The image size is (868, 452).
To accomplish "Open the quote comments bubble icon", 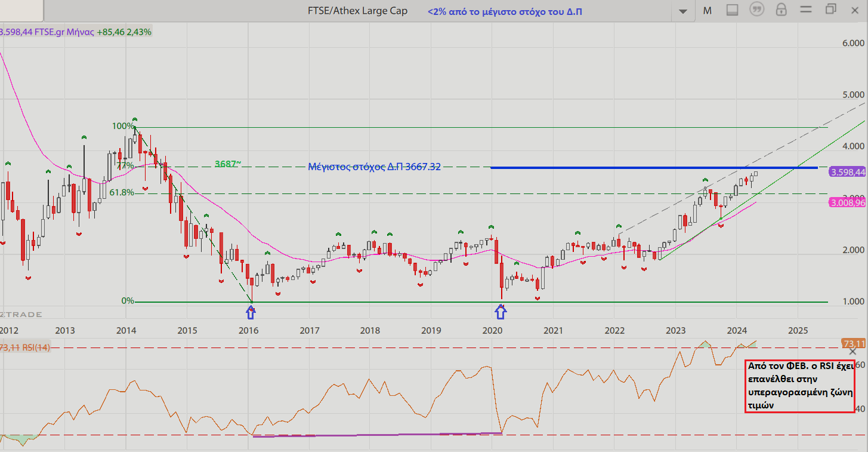I will coord(757,10).
